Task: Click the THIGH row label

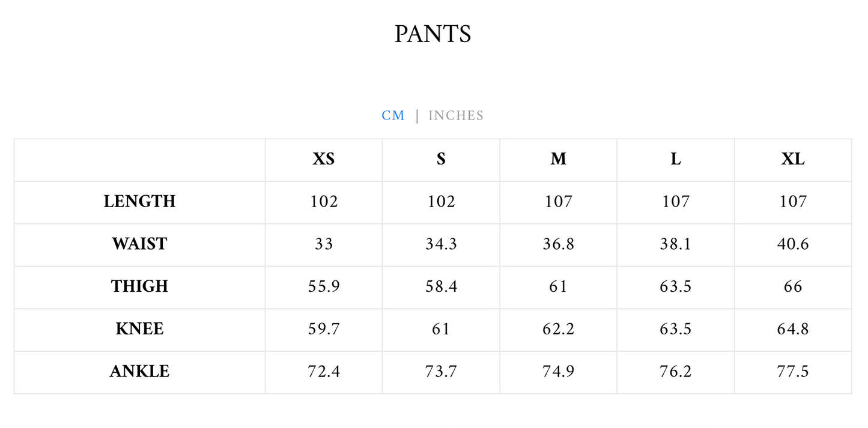Action: pos(140,286)
